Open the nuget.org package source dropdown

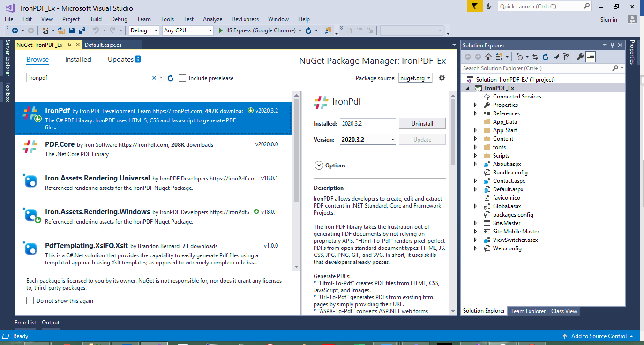click(415, 78)
